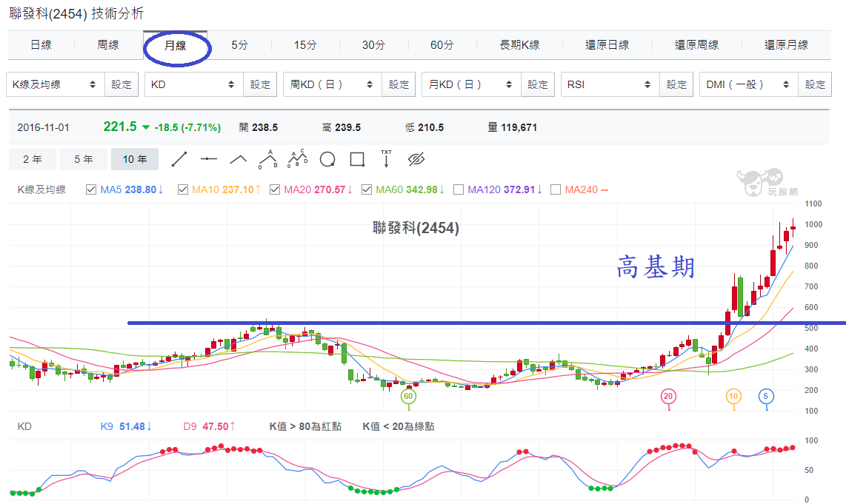Switch to the 15分 tab
The width and height of the screenshot is (846, 504).
(x=305, y=45)
